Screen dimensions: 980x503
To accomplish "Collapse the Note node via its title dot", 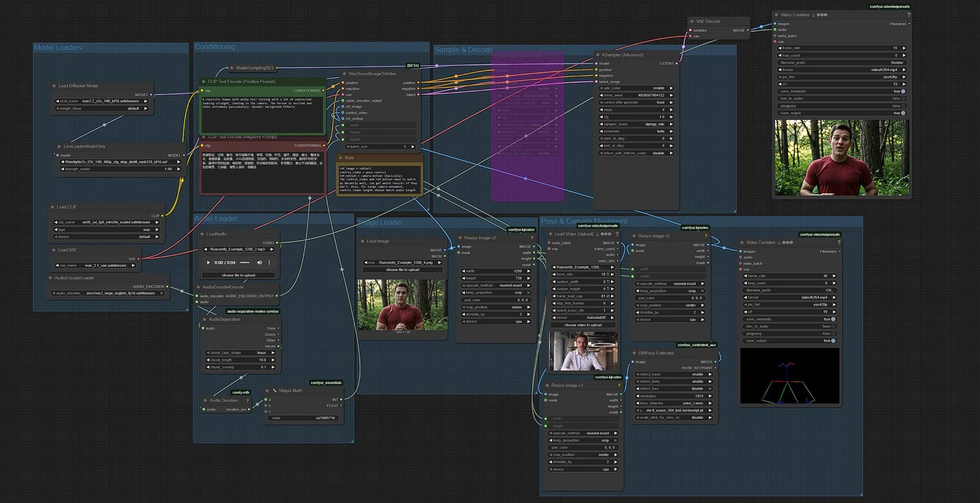I will [x=341, y=158].
